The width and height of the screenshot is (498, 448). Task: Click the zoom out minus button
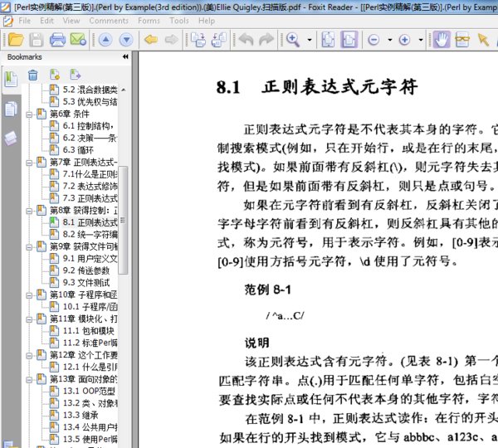(373, 40)
